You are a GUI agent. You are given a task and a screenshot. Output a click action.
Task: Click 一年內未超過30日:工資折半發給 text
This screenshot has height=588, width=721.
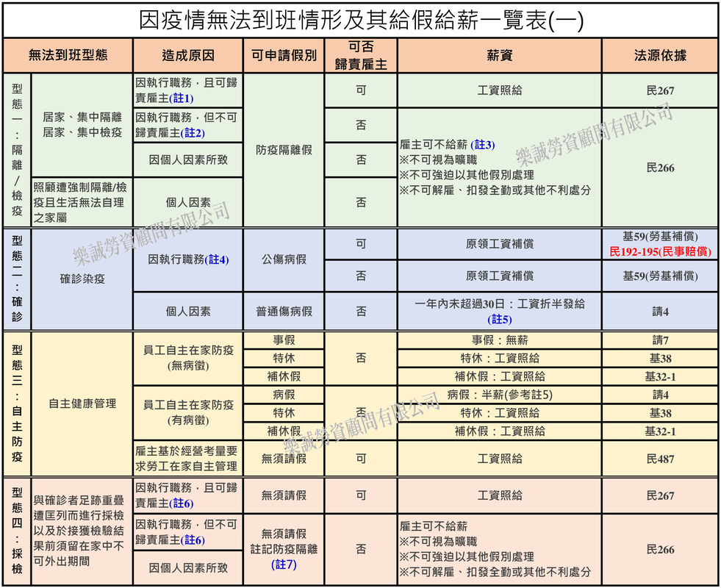499,304
